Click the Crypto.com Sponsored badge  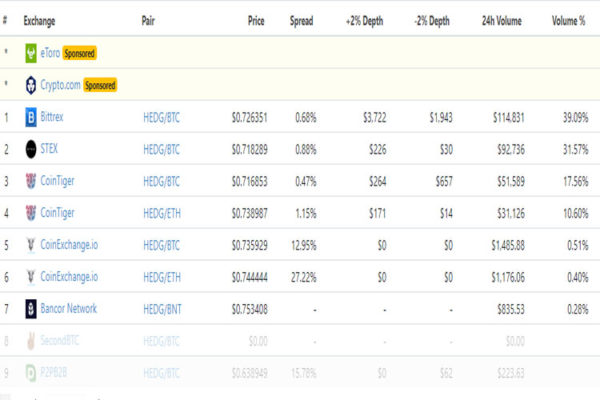100,85
